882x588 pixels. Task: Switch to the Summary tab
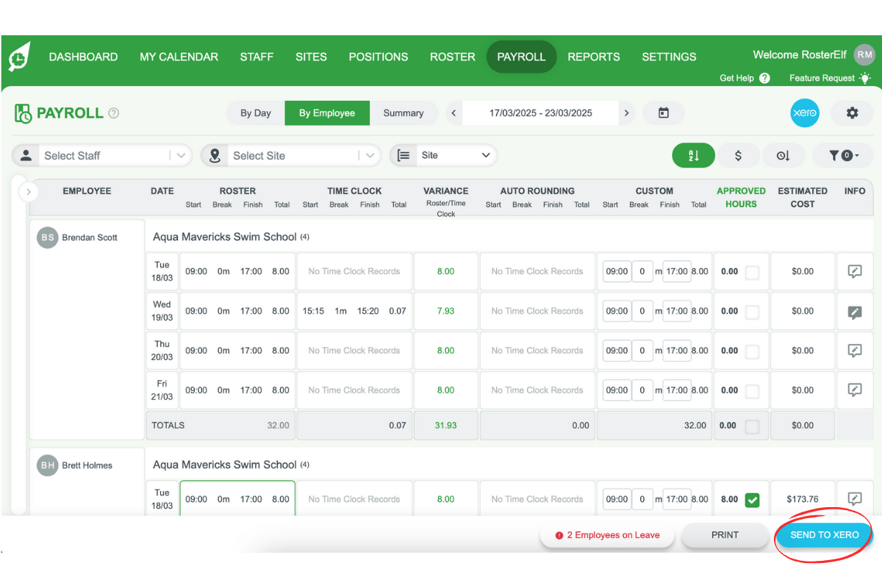(404, 112)
